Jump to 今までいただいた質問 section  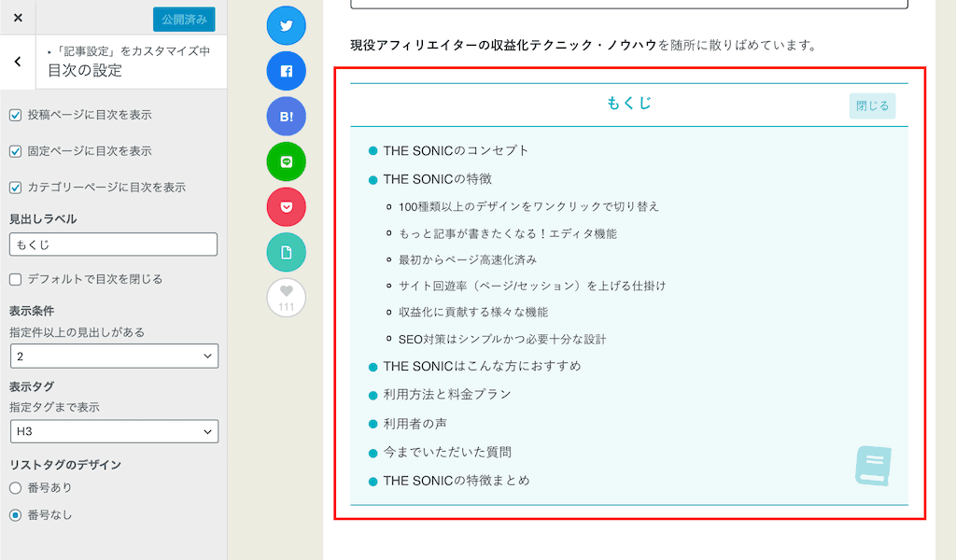click(447, 452)
